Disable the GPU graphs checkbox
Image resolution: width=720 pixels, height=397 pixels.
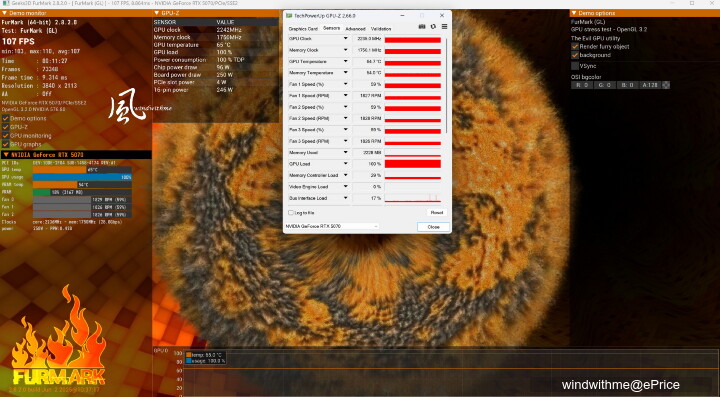point(6,144)
